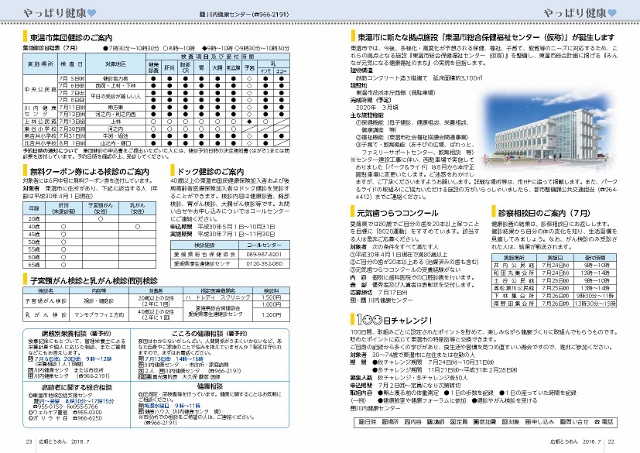
Task: Click the 20歳 row in the coupon table
Action: 89,219
